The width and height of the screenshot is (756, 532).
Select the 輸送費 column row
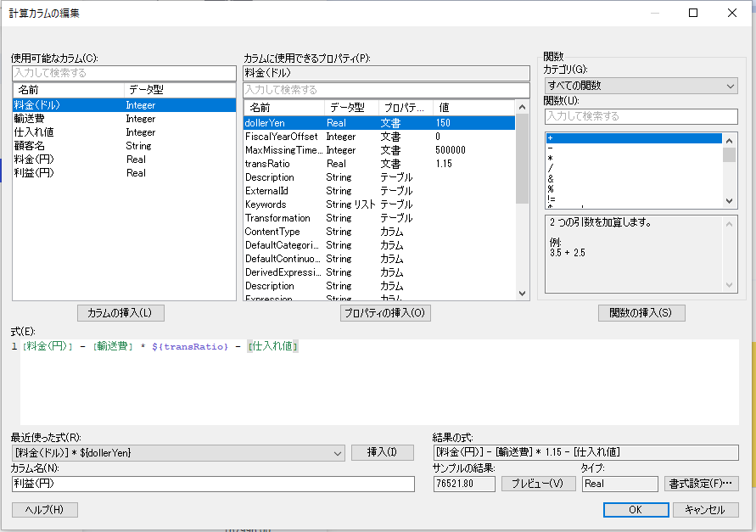coord(124,119)
